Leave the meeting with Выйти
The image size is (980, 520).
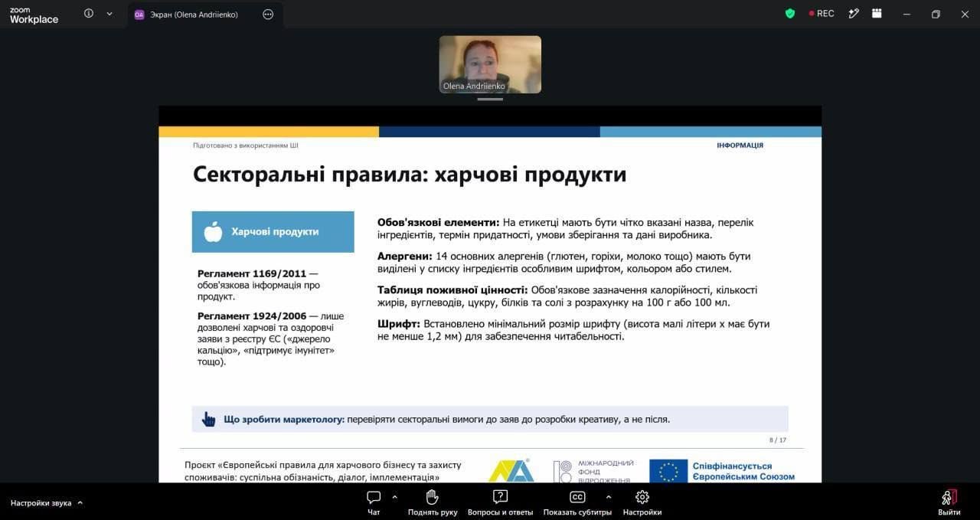(949, 502)
